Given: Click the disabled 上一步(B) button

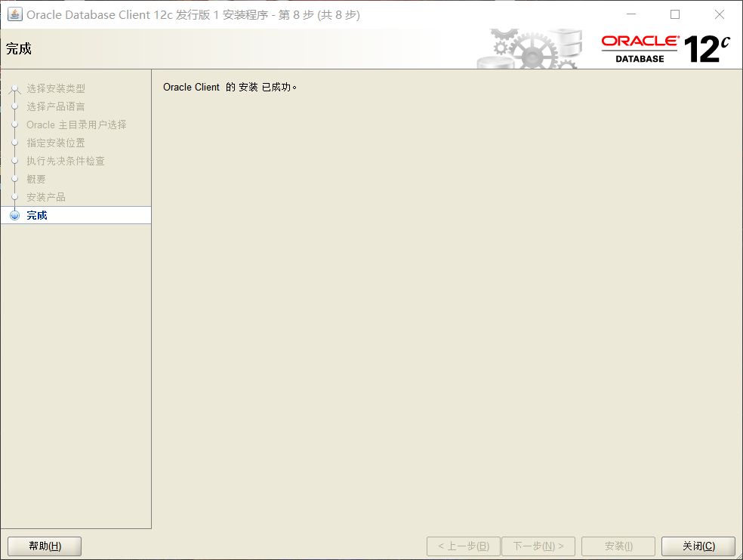Looking at the screenshot, I should click(x=463, y=546).
